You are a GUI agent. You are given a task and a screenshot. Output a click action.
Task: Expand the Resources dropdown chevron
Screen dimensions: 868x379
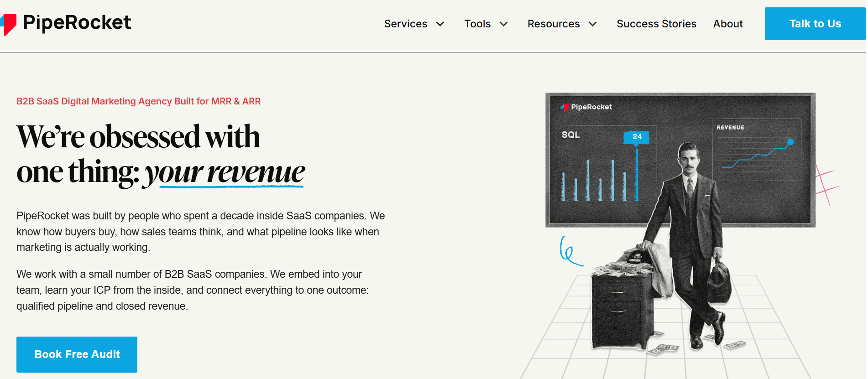coord(592,24)
